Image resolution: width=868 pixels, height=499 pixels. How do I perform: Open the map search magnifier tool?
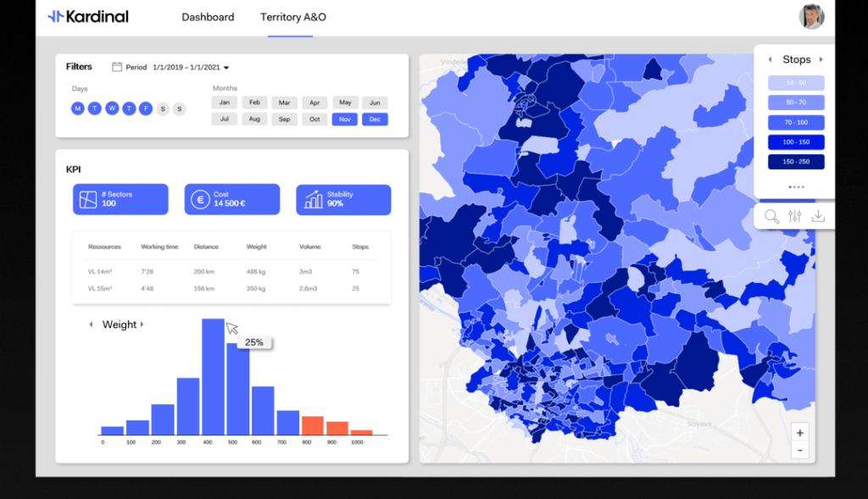point(771,216)
